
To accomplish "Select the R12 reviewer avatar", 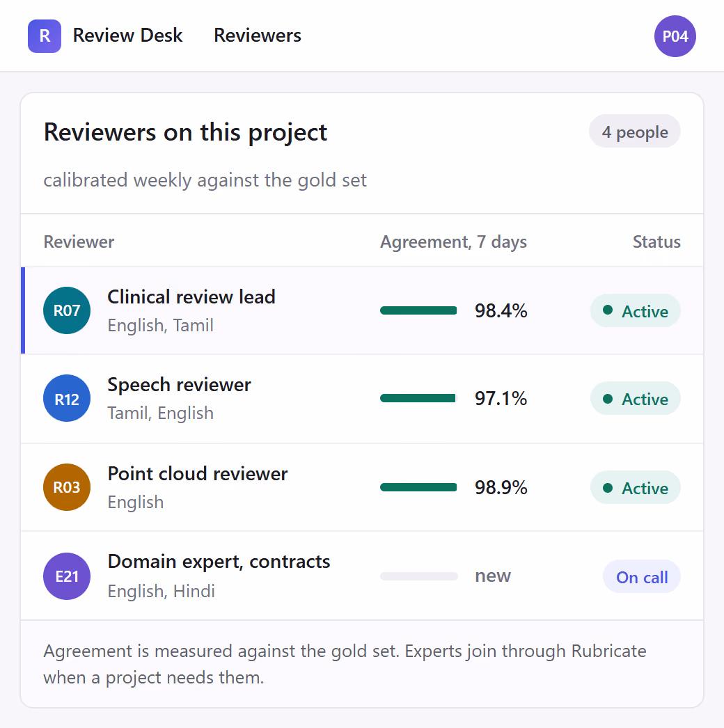I will click(x=67, y=398).
